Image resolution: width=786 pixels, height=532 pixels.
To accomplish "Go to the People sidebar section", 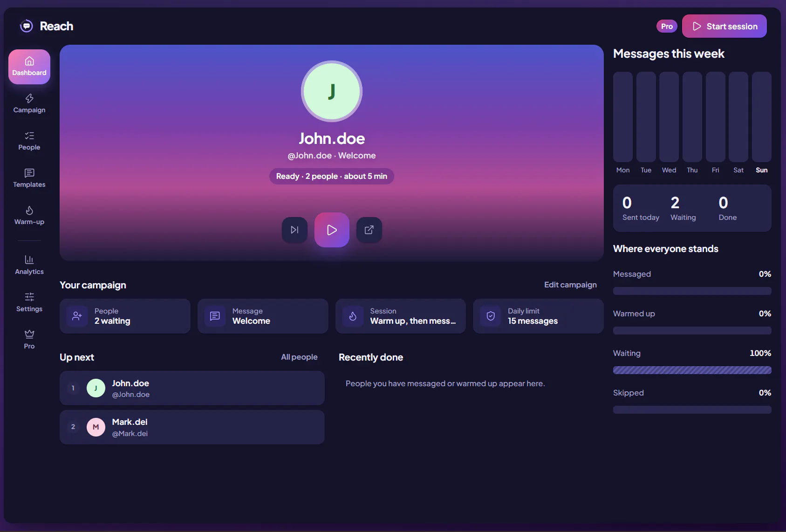I will 29,141.
